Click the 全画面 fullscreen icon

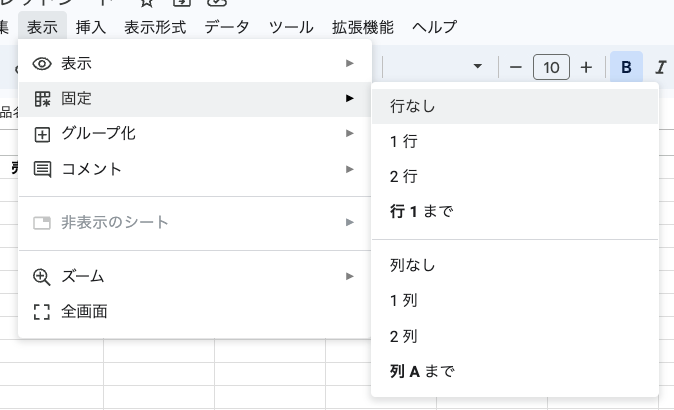pos(42,312)
